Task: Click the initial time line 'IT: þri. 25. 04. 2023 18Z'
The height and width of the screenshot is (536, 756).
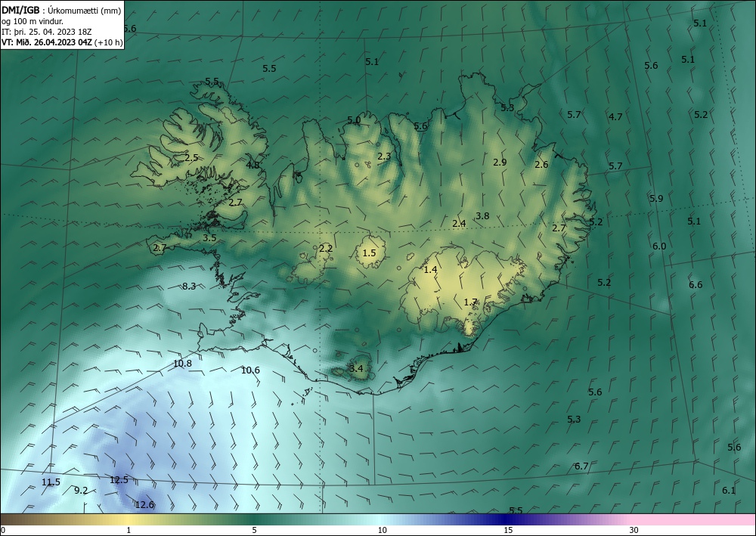Action: [47, 32]
